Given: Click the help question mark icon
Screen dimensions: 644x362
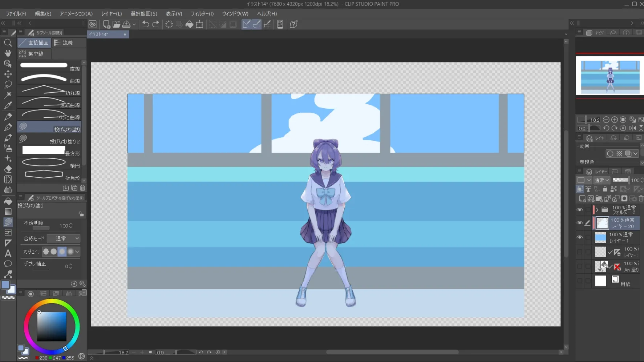Looking at the screenshot, I should click(x=294, y=24).
